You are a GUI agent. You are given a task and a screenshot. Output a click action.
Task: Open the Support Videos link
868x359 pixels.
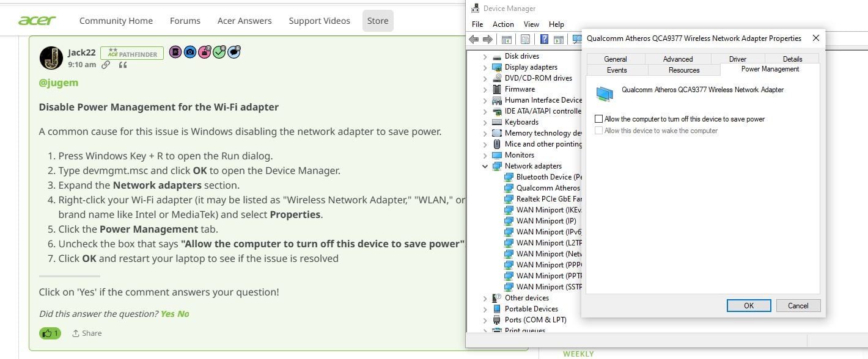320,21
